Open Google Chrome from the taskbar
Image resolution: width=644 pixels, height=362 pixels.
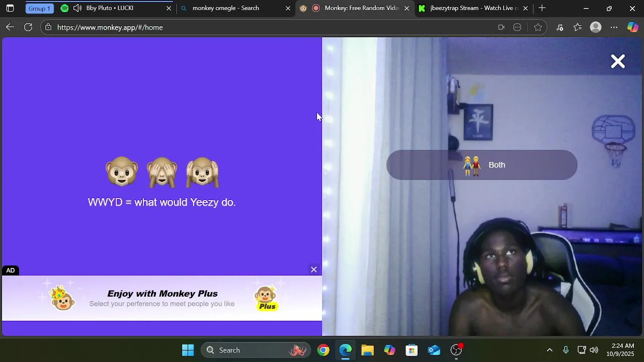point(324,350)
